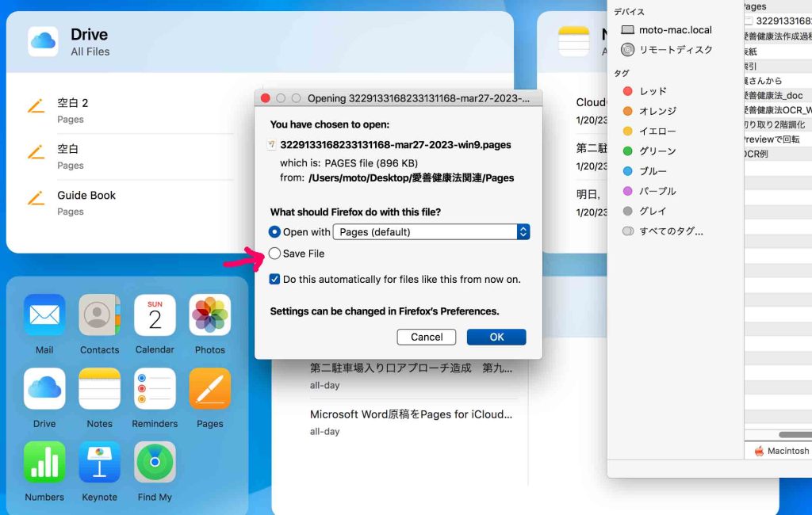The height and width of the screenshot is (515, 812).
Task: Close the Opening file dialog
Action: coord(265,98)
